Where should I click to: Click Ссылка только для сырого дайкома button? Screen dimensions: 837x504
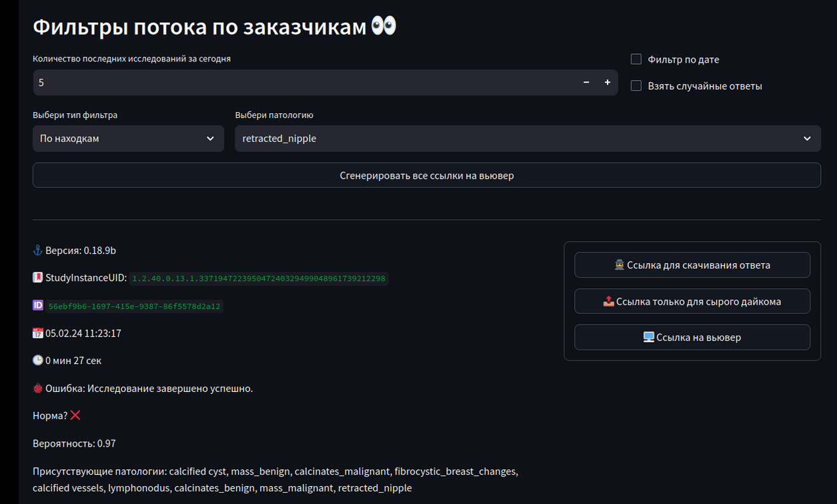click(x=692, y=301)
